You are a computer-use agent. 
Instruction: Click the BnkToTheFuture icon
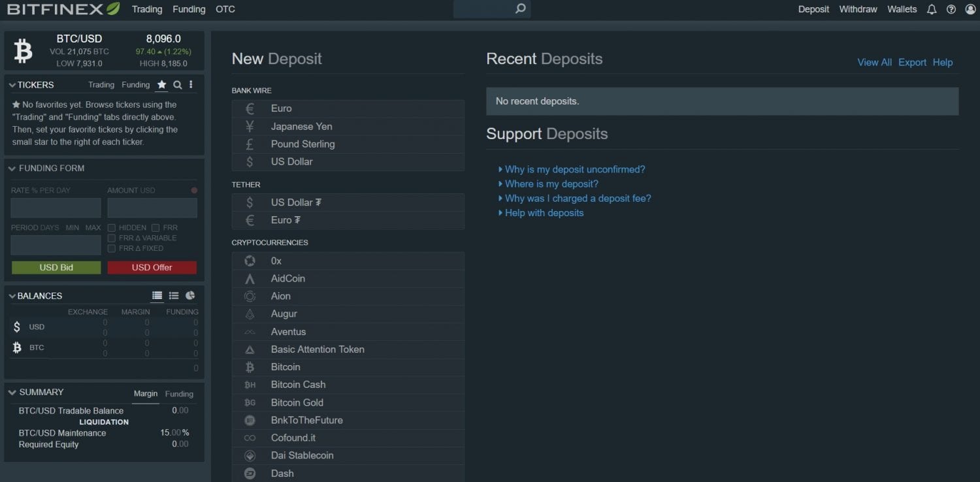[x=250, y=420]
